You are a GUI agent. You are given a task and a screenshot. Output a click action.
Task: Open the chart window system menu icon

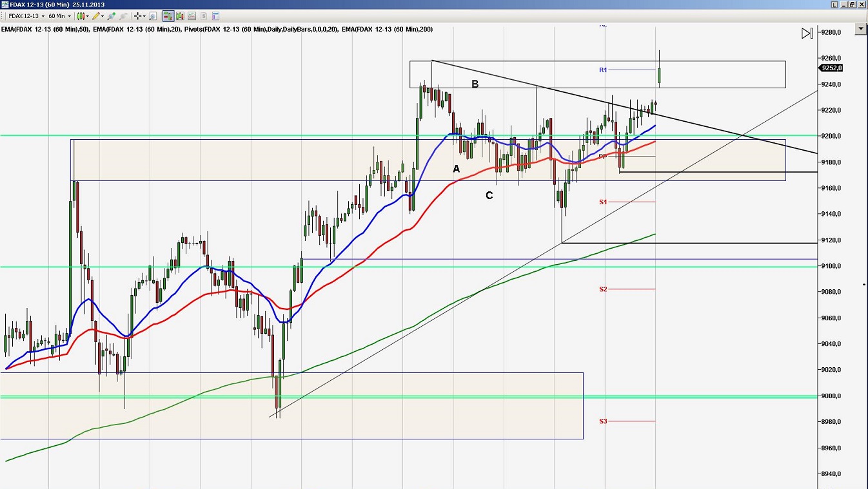click(5, 4)
